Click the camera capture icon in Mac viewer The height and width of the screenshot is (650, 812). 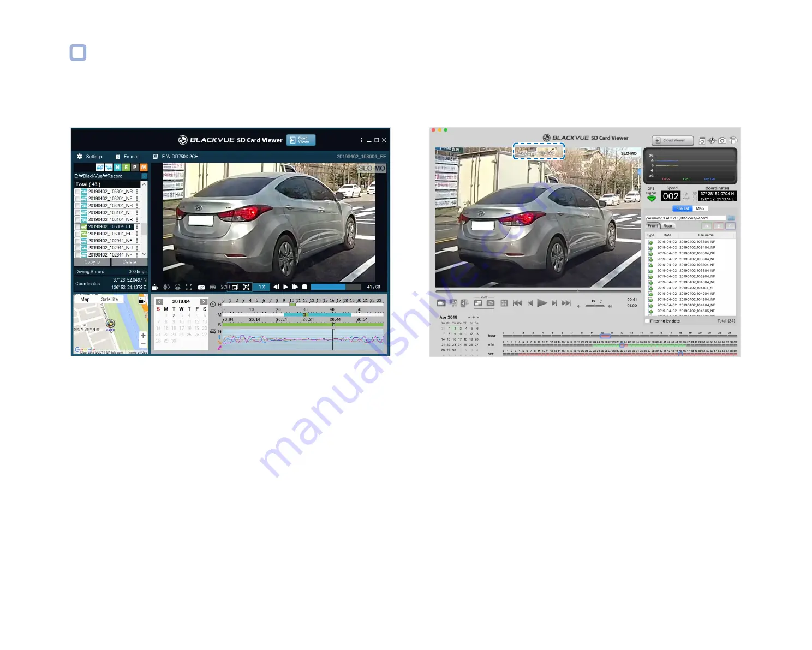pyautogui.click(x=722, y=141)
